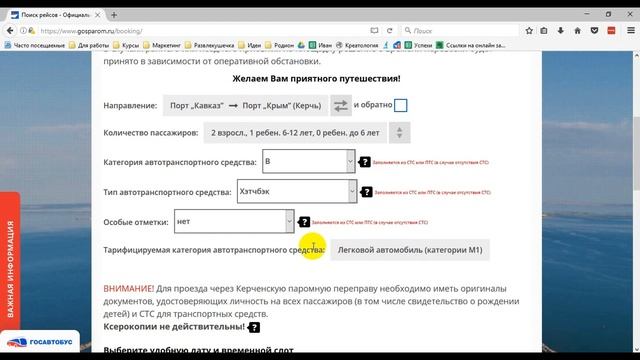The image size is (640, 360).
Task: Open the 'Иван' bookmark
Action: coord(320,45)
